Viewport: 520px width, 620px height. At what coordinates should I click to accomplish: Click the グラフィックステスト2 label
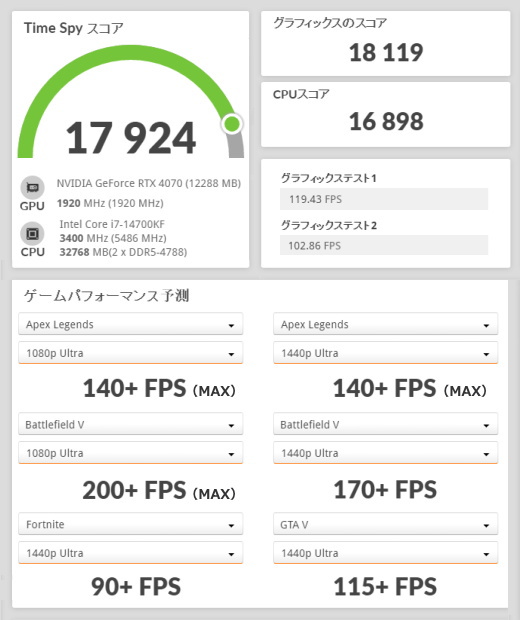click(329, 225)
